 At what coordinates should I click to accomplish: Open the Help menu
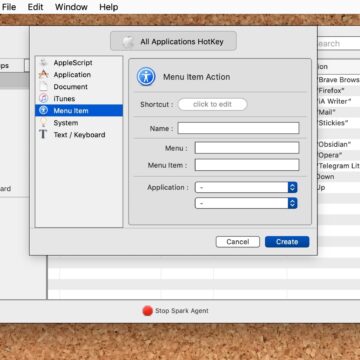(x=109, y=7)
